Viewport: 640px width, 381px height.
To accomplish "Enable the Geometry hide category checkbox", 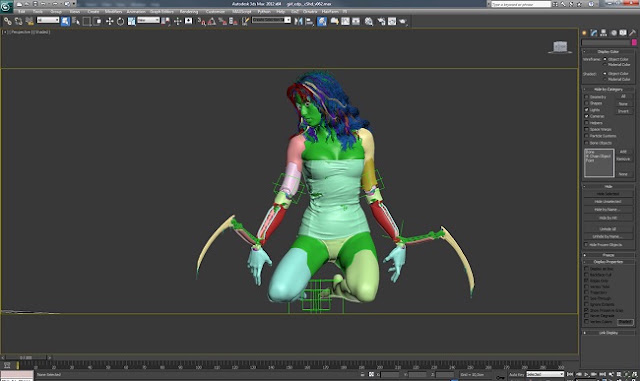I will tap(587, 97).
